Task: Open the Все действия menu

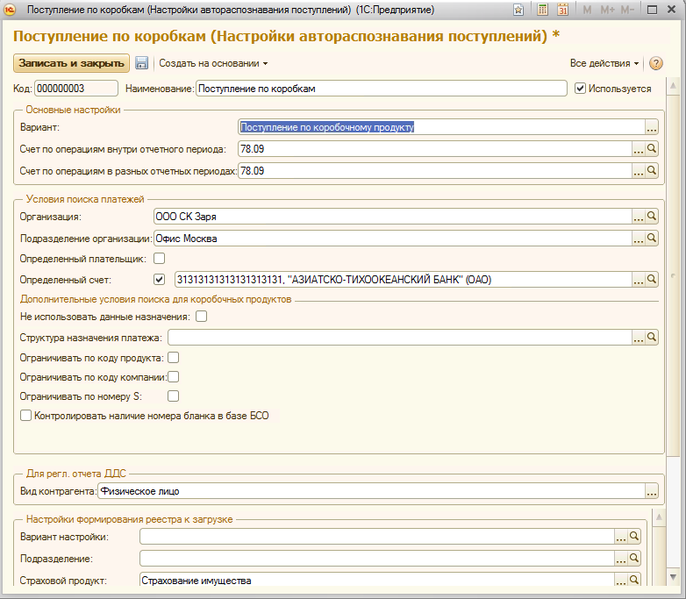Action: [604, 63]
